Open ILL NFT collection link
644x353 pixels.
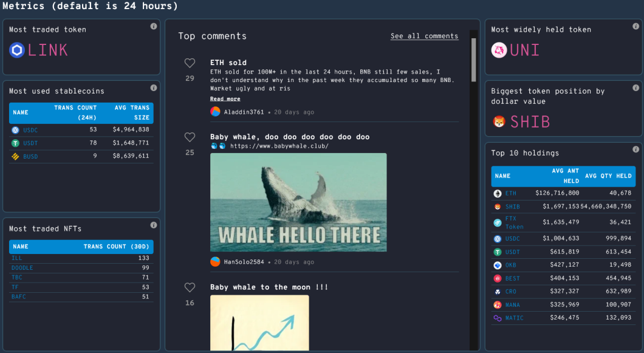tap(17, 258)
